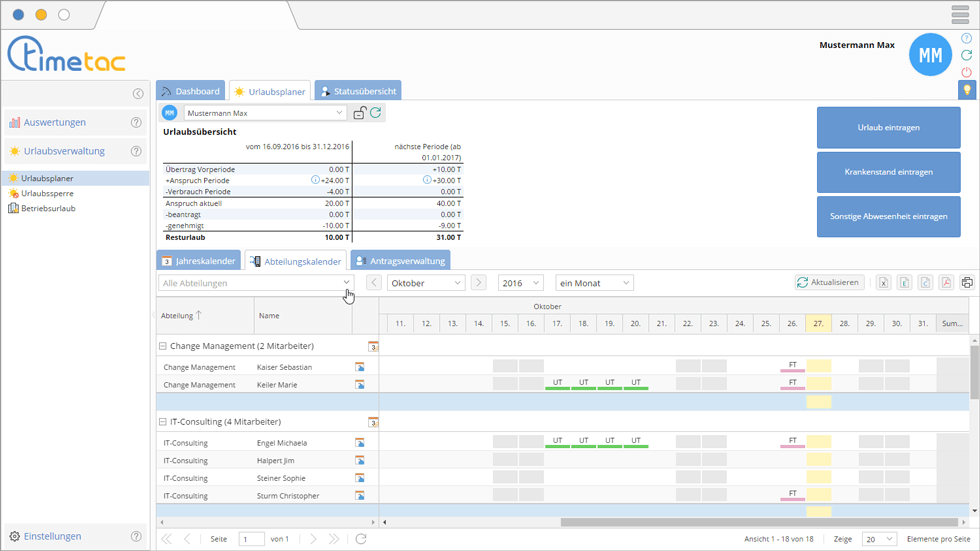The width and height of the screenshot is (980, 551).
Task: Click the top-right hamburger menu icon
Action: [960, 15]
